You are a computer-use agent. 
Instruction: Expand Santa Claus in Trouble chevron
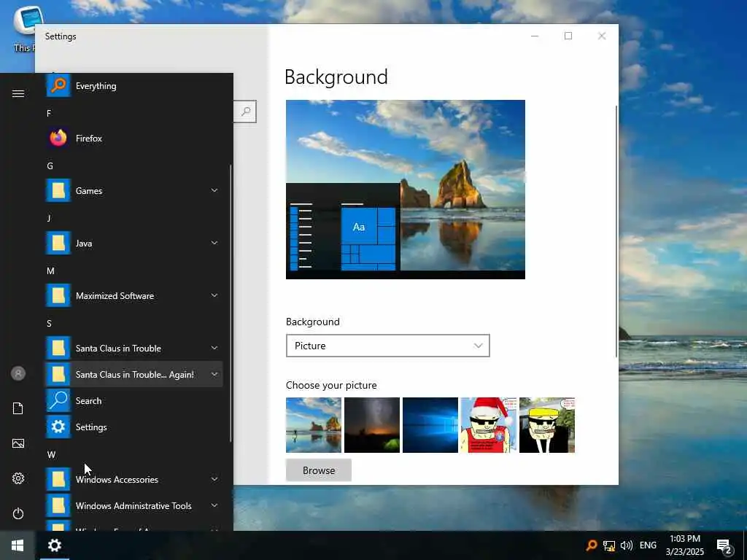coord(214,348)
